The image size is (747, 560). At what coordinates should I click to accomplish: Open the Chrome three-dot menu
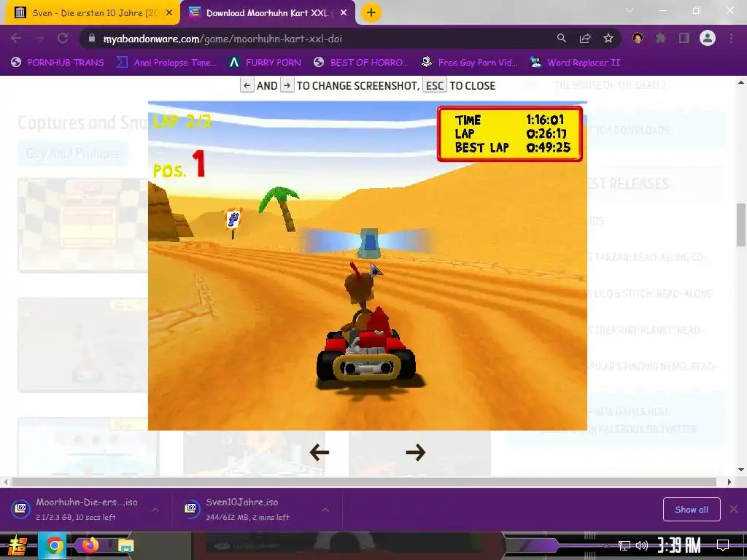coord(731,39)
